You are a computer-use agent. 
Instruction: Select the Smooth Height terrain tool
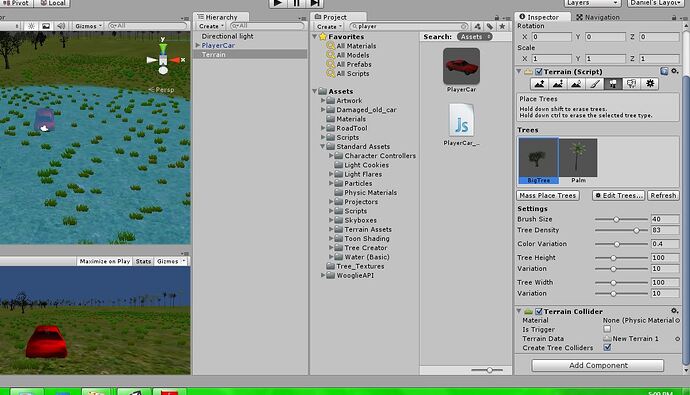point(576,84)
